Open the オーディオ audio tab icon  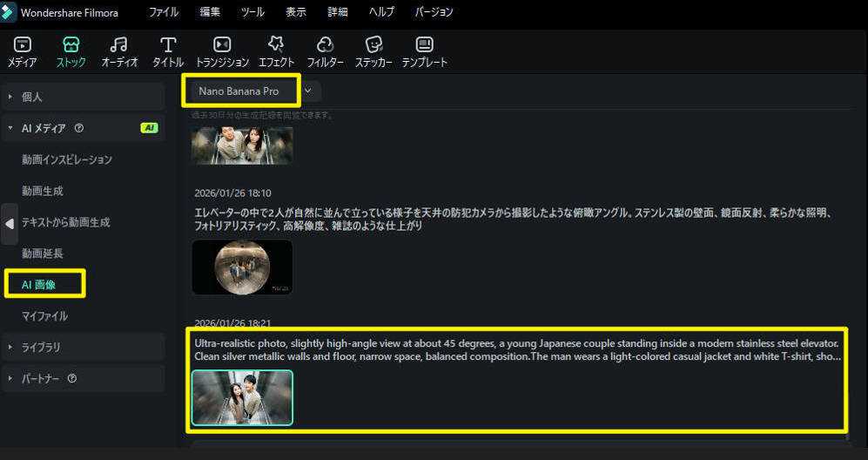(x=119, y=44)
